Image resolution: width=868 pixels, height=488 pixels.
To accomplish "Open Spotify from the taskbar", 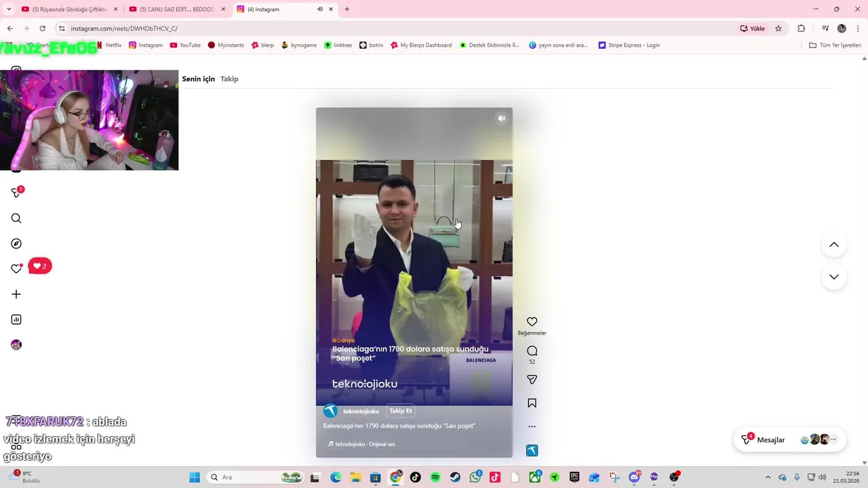I will (x=435, y=477).
